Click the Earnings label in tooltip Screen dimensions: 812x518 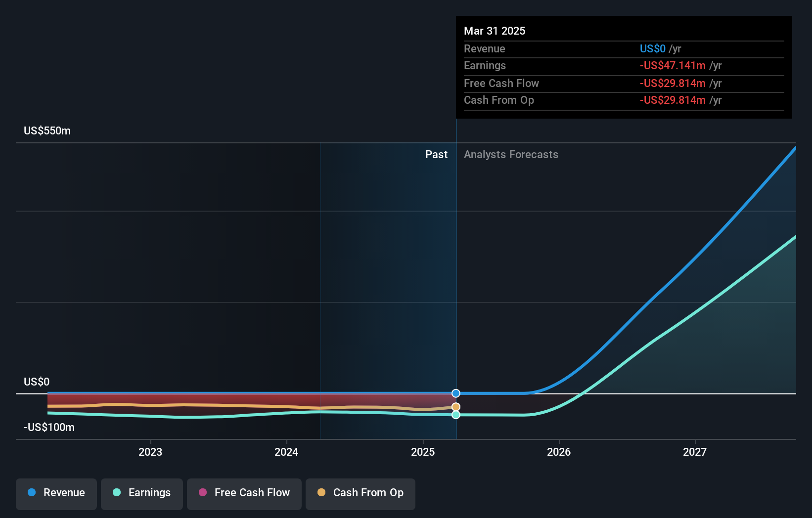485,66
